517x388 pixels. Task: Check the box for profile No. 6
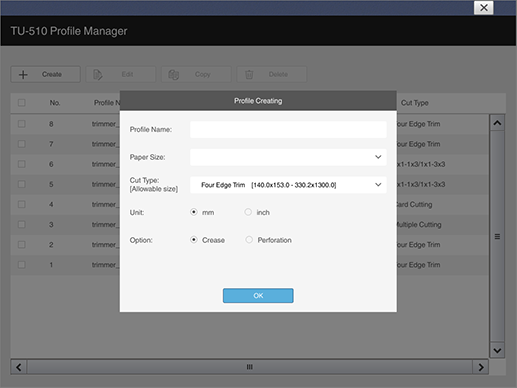pos(22,164)
